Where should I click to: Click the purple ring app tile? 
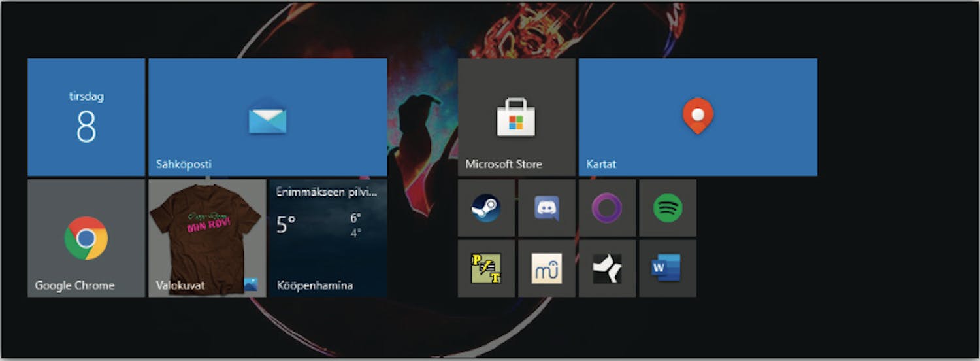pos(607,209)
